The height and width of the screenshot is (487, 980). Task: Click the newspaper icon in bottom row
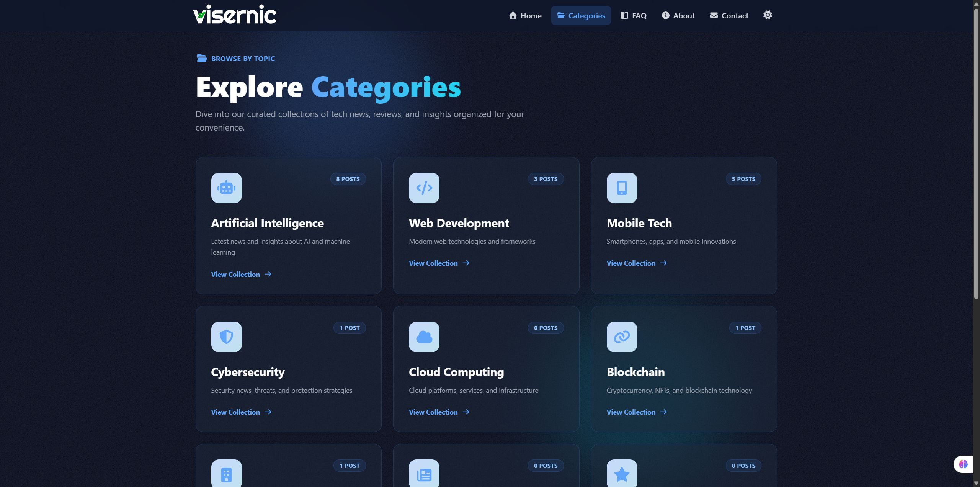click(424, 474)
